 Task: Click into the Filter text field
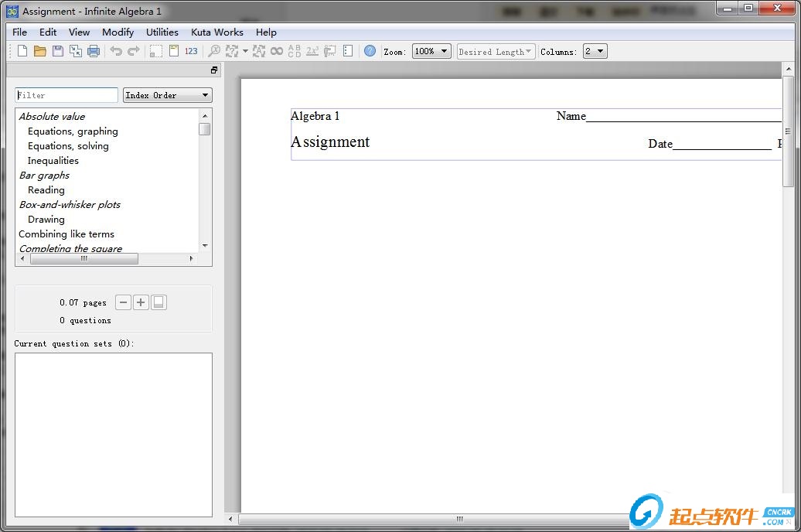point(66,95)
